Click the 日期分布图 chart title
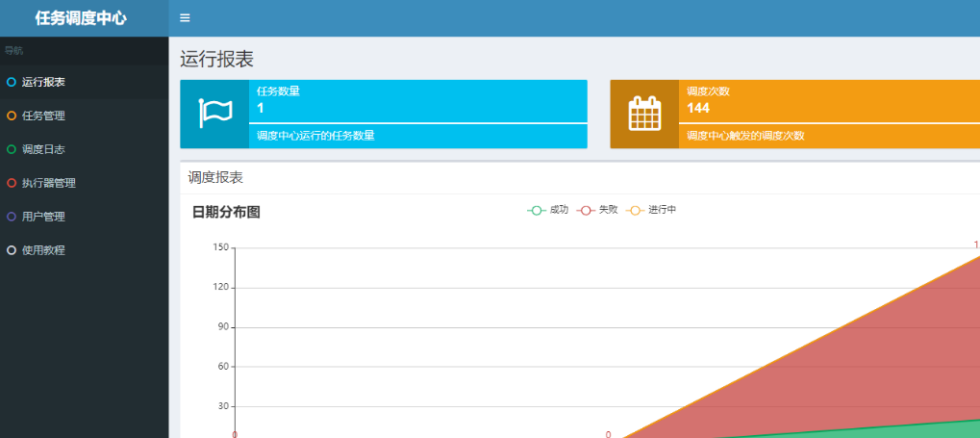This screenshot has height=438, width=980. (226, 212)
